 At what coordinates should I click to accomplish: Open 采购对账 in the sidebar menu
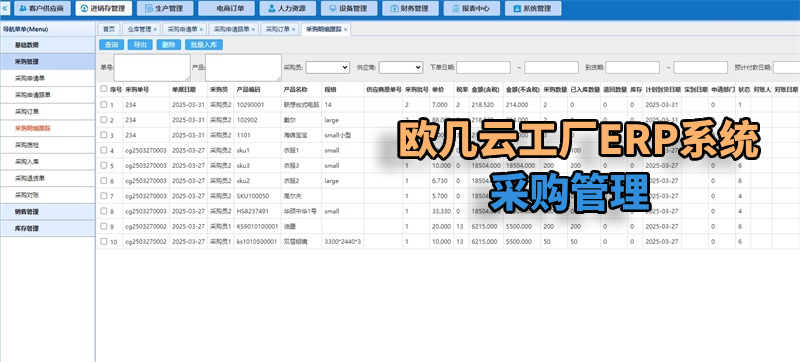click(47, 195)
